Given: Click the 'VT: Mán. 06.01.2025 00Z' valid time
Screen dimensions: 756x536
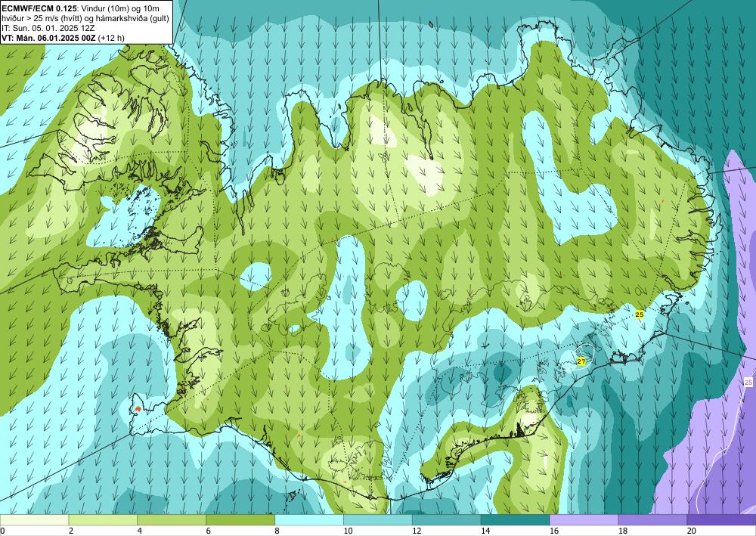Looking at the screenshot, I should 48,38.
